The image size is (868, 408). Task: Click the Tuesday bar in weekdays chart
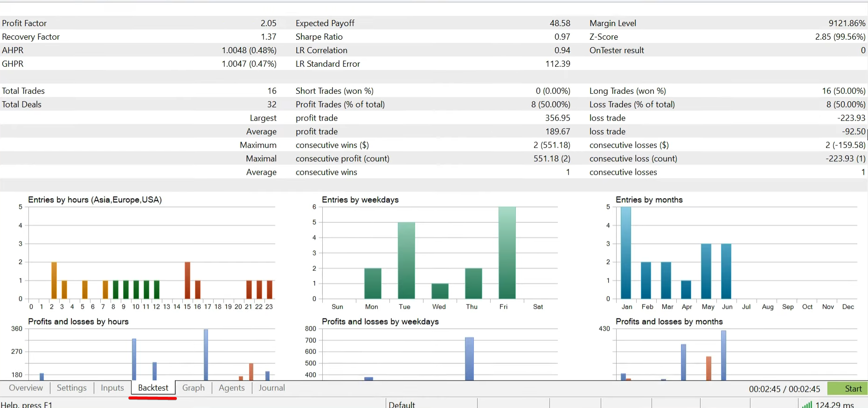pos(406,260)
